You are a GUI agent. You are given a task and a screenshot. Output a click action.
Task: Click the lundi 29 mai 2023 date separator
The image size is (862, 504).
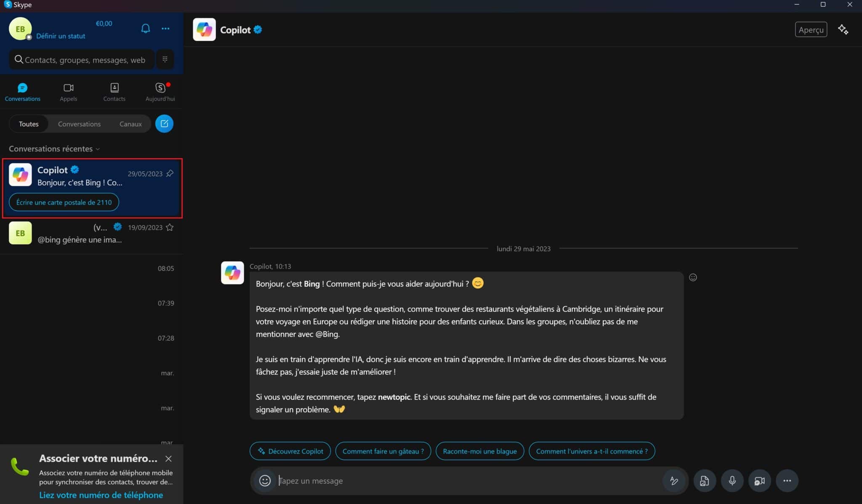pos(524,249)
